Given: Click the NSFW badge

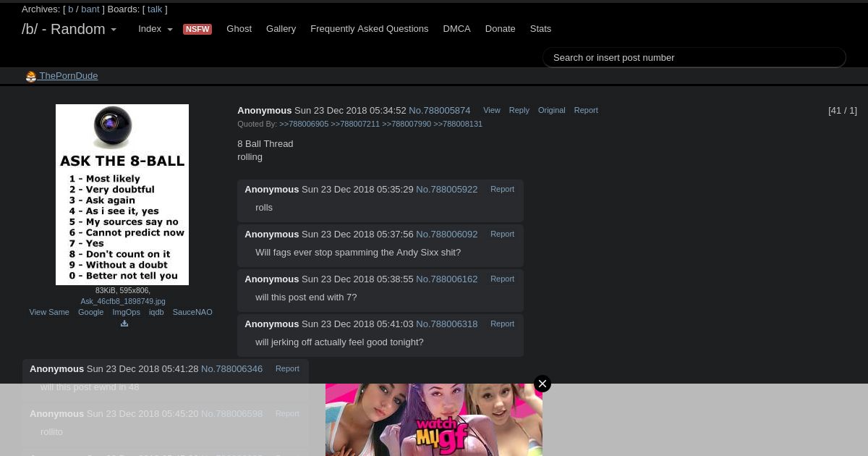Looking at the screenshot, I should pos(197,29).
